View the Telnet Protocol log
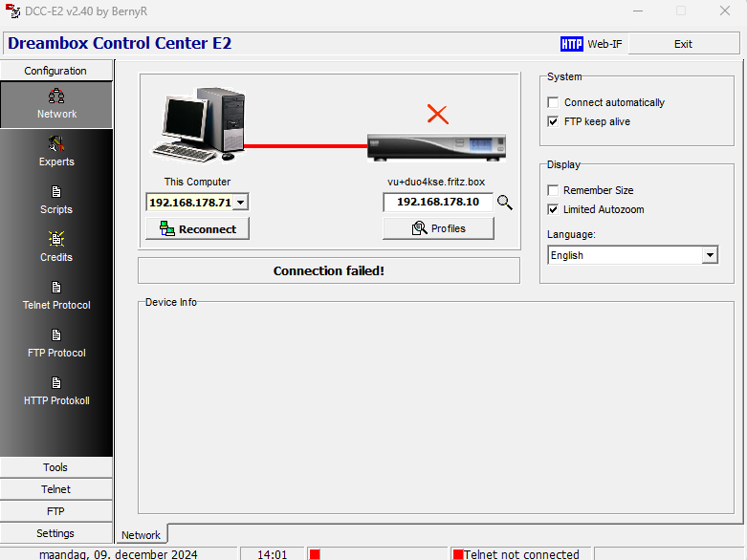 56,295
